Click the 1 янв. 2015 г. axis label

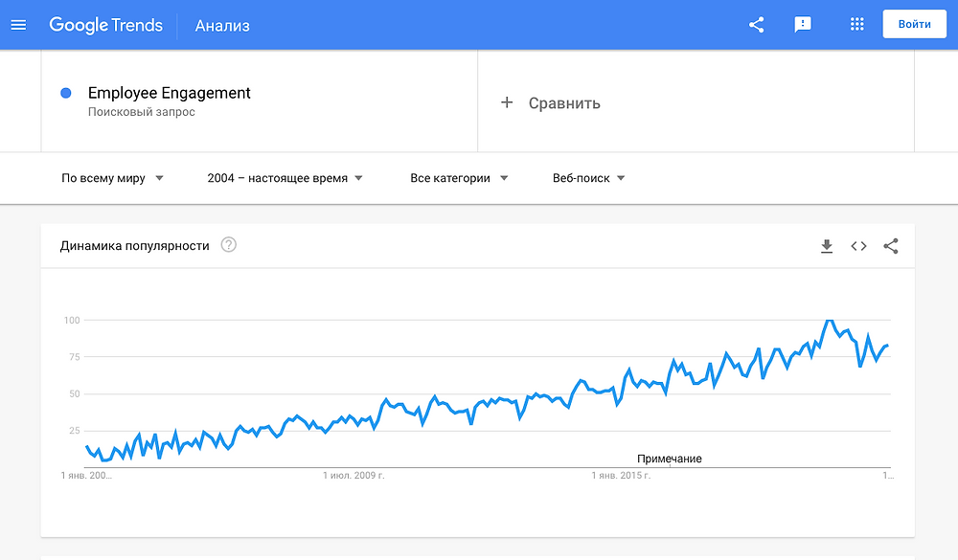(x=621, y=475)
